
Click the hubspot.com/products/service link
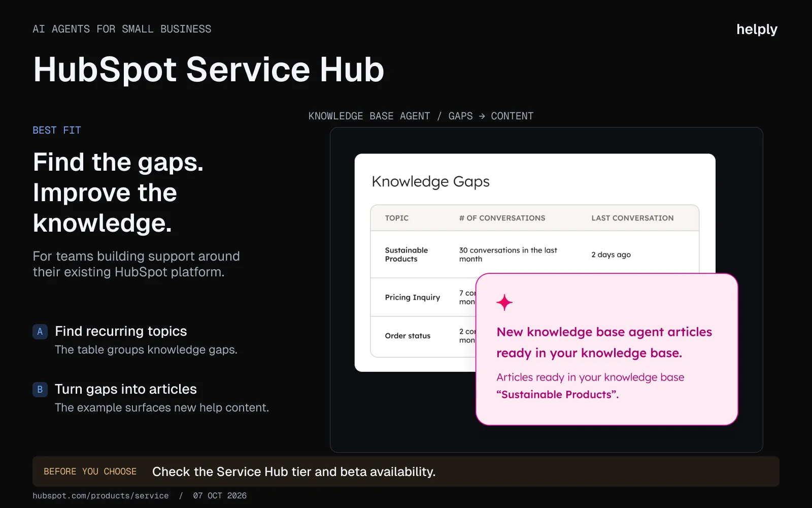pyautogui.click(x=100, y=496)
